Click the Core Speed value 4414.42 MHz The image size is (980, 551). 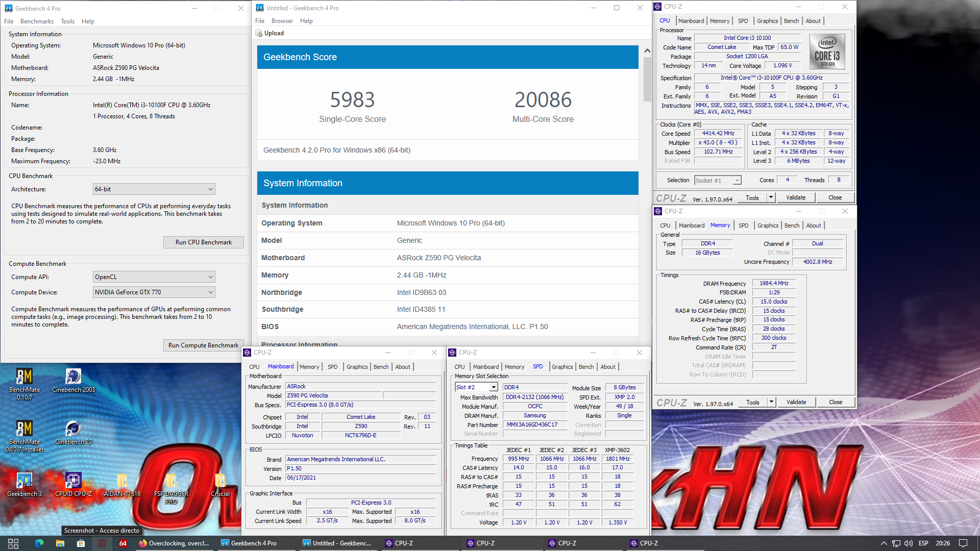718,133
